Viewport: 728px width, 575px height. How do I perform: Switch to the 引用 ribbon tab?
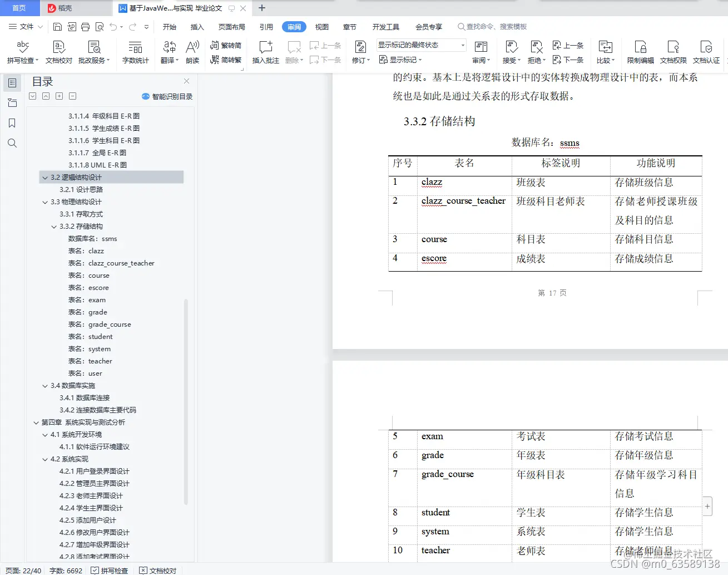point(266,27)
